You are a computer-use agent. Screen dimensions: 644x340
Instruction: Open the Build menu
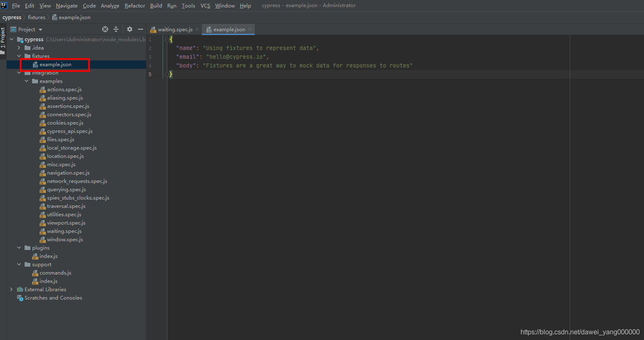[156, 5]
